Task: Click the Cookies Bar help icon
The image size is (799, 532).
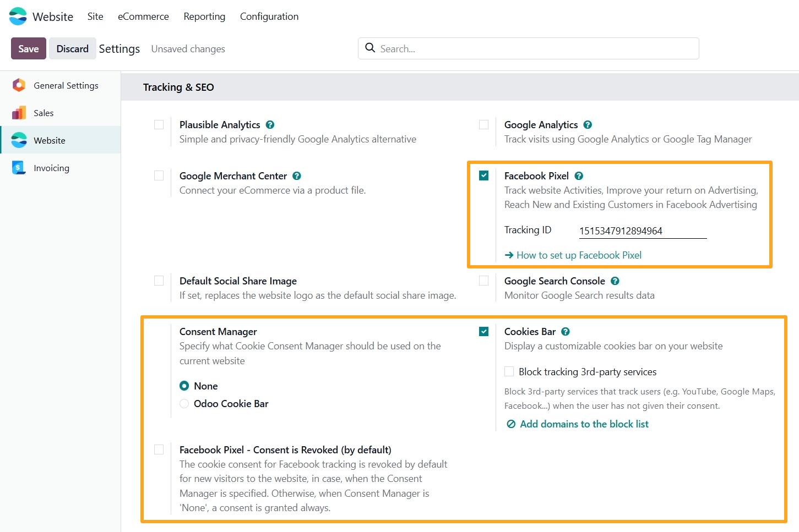Action: (566, 332)
